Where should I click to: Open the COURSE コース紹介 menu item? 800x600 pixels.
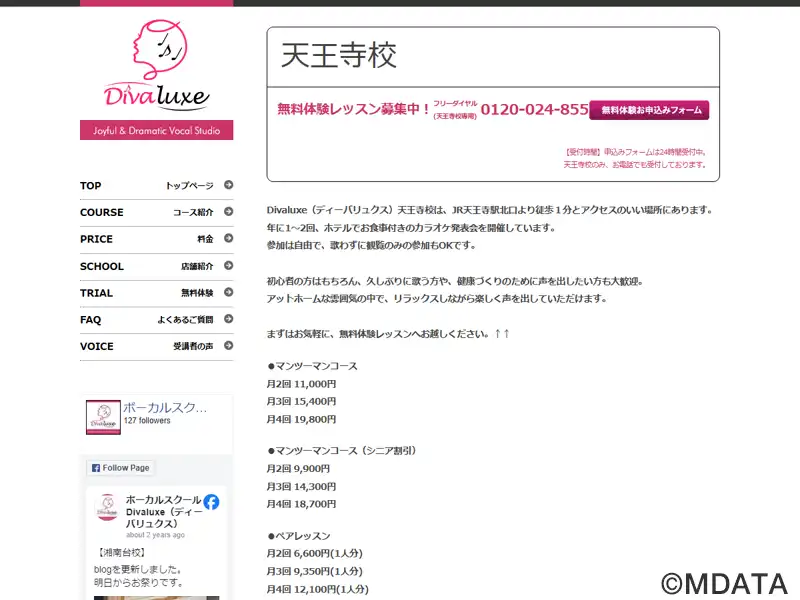157,213
